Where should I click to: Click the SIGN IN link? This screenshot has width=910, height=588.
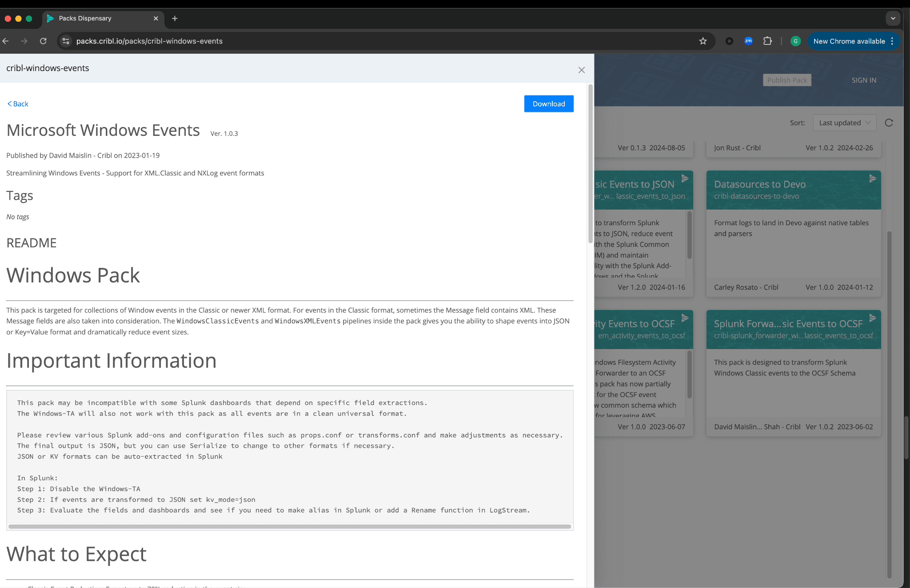tap(863, 80)
